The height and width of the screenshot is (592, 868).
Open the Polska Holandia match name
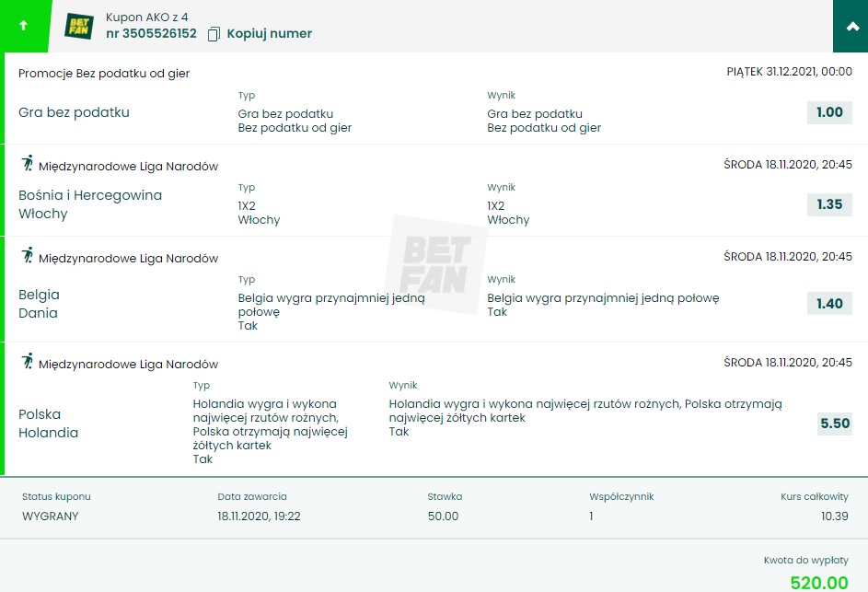[x=48, y=424]
